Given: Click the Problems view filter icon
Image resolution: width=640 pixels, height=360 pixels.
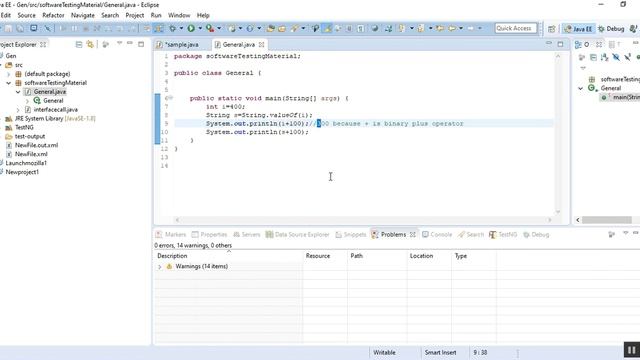Looking at the screenshot, I should 611,234.
